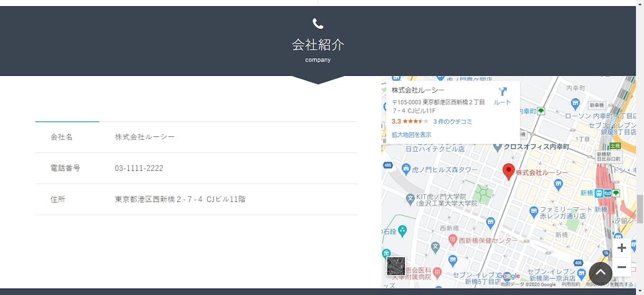Open the 利用規約 terms link on map
The height and width of the screenshot is (295, 644).
coord(571,284)
